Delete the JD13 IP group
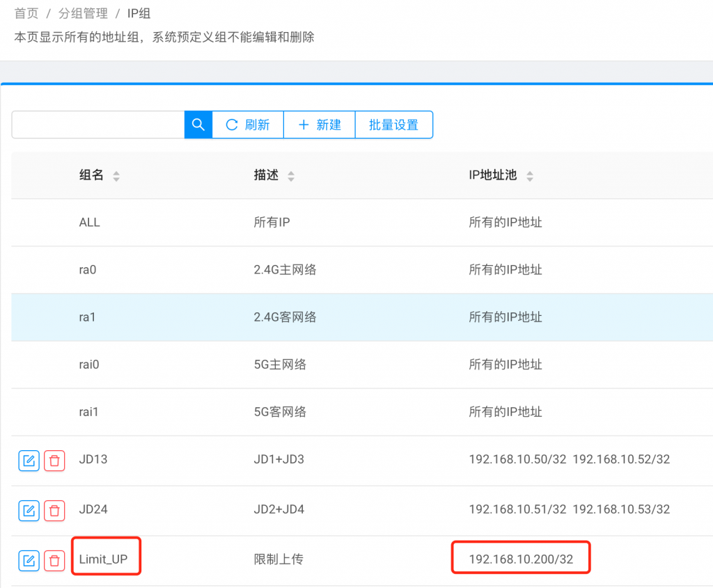This screenshot has height=588, width=713. 54,460
